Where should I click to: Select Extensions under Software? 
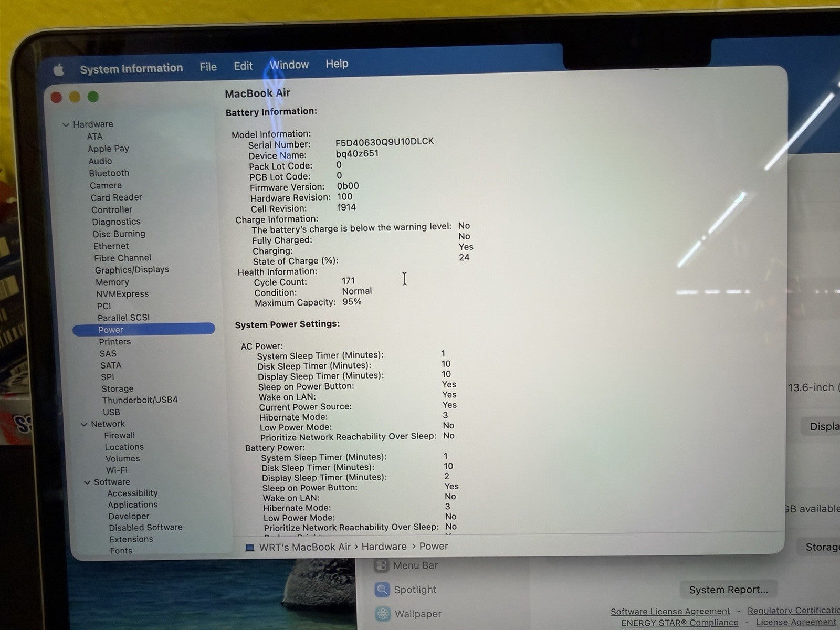click(131, 539)
